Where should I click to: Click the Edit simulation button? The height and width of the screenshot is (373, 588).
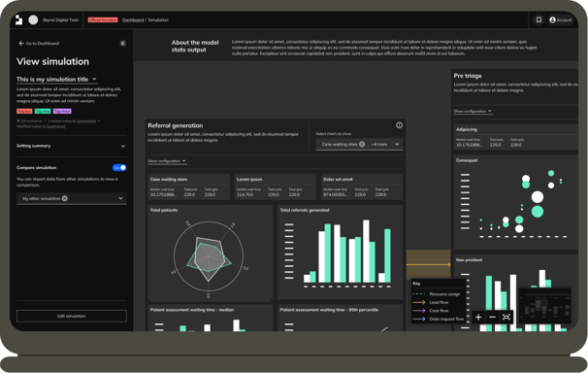pyautogui.click(x=71, y=316)
